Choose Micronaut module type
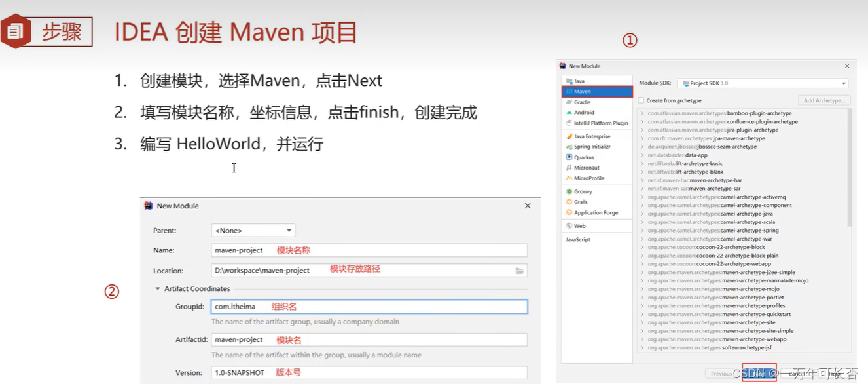 pos(596,168)
